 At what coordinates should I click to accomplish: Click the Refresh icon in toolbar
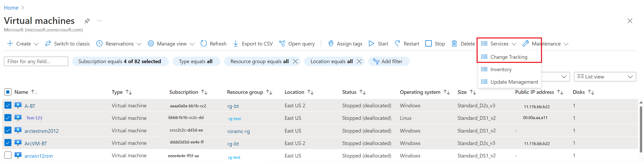[204, 44]
